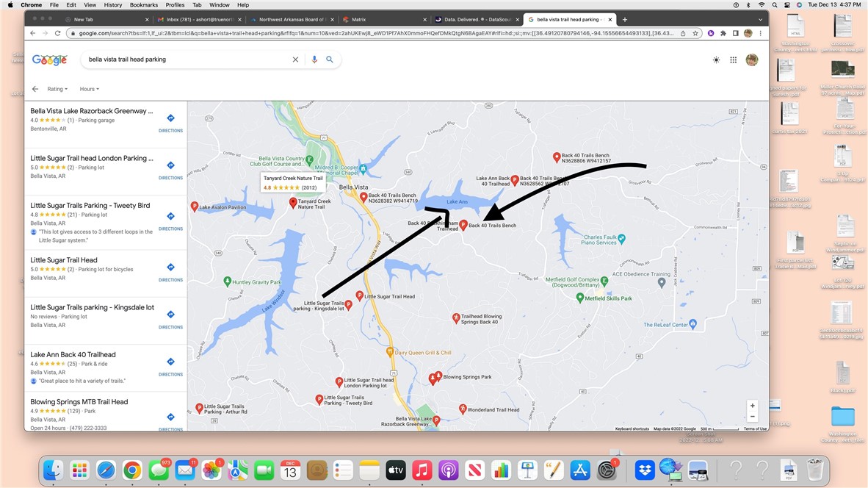Click Charles Faulk Piano Services marker

click(x=622, y=239)
